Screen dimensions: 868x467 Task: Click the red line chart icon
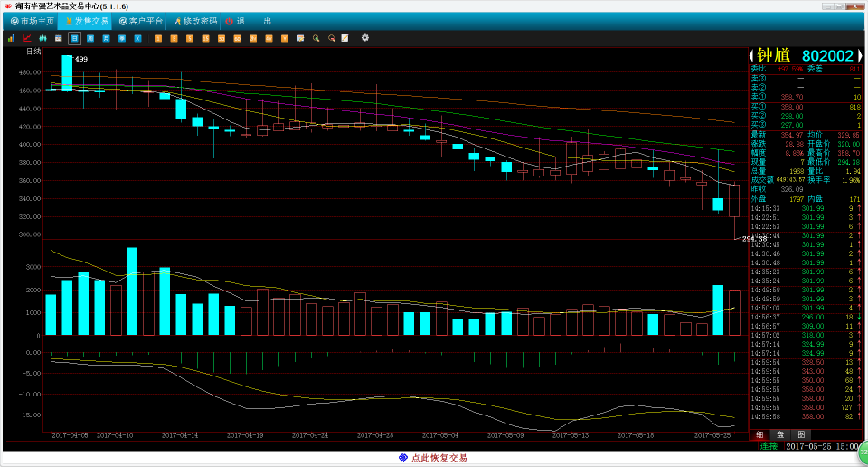click(x=26, y=38)
